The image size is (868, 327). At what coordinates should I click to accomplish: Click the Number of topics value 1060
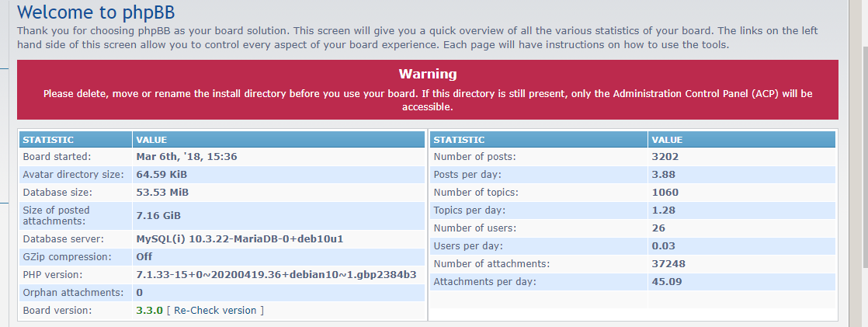coord(665,192)
